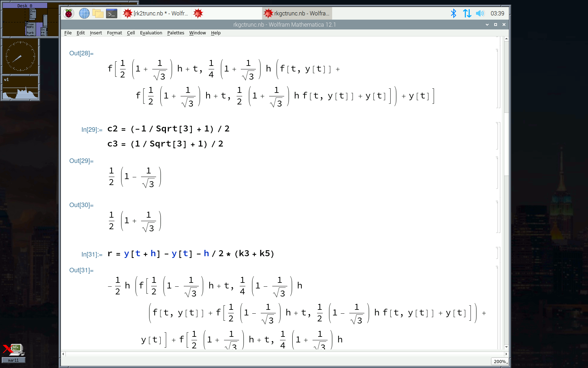Image resolution: width=588 pixels, height=368 pixels.
Task: Click the volume speaker icon
Action: (x=480, y=13)
